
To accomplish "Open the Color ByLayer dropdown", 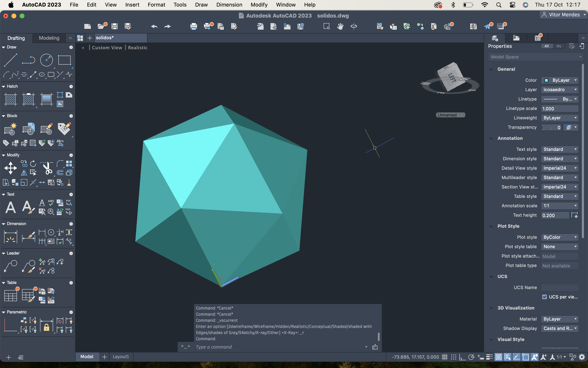I will pyautogui.click(x=560, y=80).
